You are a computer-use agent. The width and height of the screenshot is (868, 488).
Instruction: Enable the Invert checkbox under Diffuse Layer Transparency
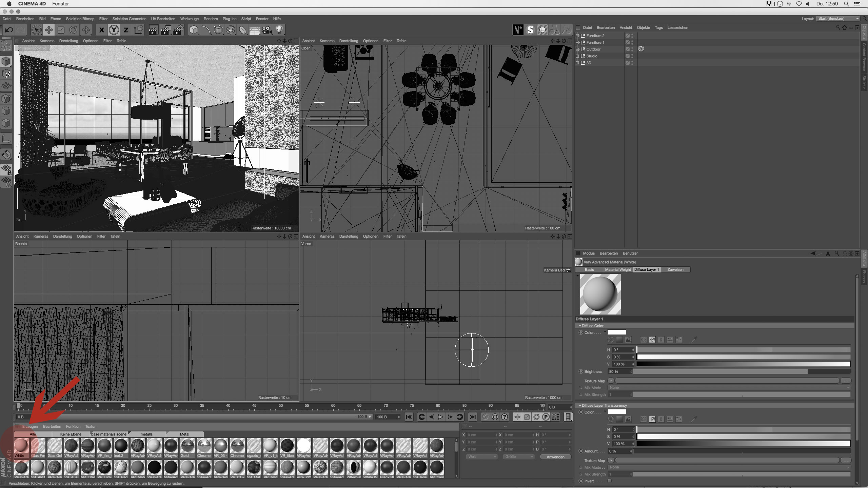(609, 481)
